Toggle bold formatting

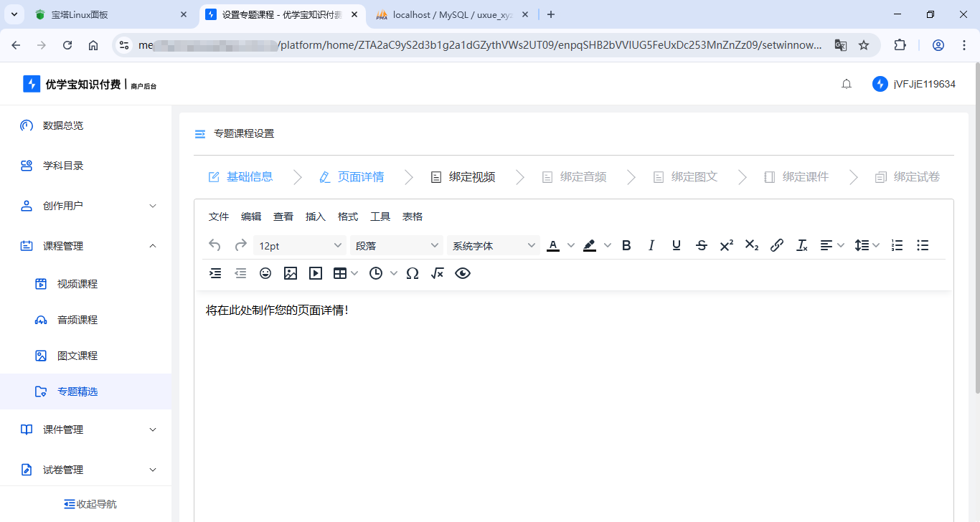pyautogui.click(x=626, y=245)
